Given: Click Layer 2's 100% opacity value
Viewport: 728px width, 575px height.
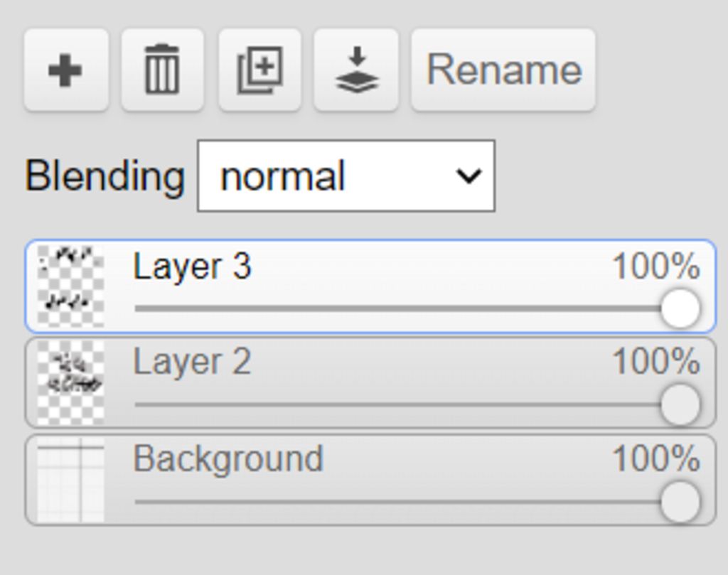Looking at the screenshot, I should click(x=655, y=362).
